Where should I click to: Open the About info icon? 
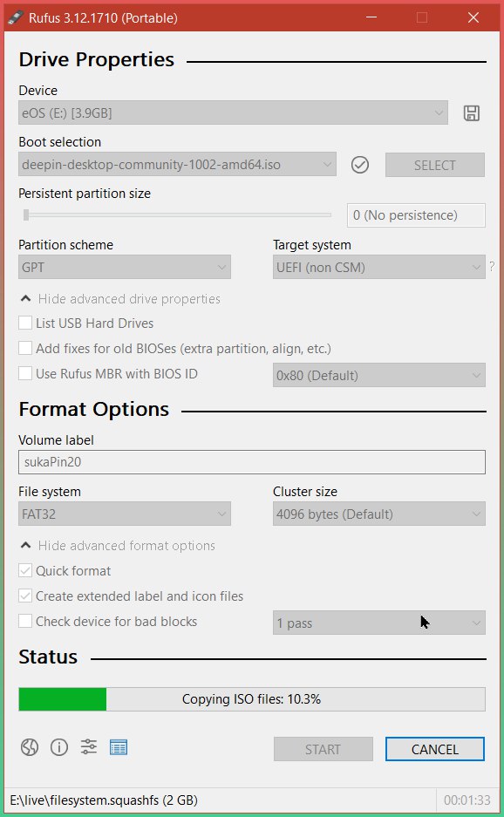[x=59, y=747]
